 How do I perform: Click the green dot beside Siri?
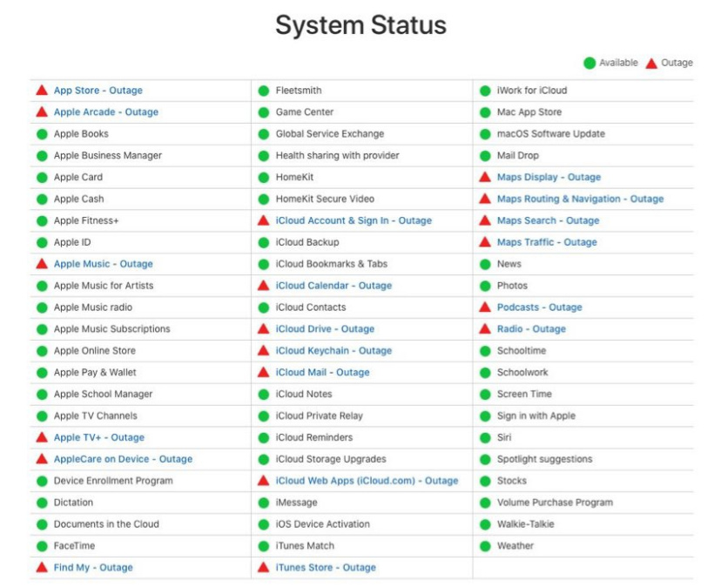(485, 437)
